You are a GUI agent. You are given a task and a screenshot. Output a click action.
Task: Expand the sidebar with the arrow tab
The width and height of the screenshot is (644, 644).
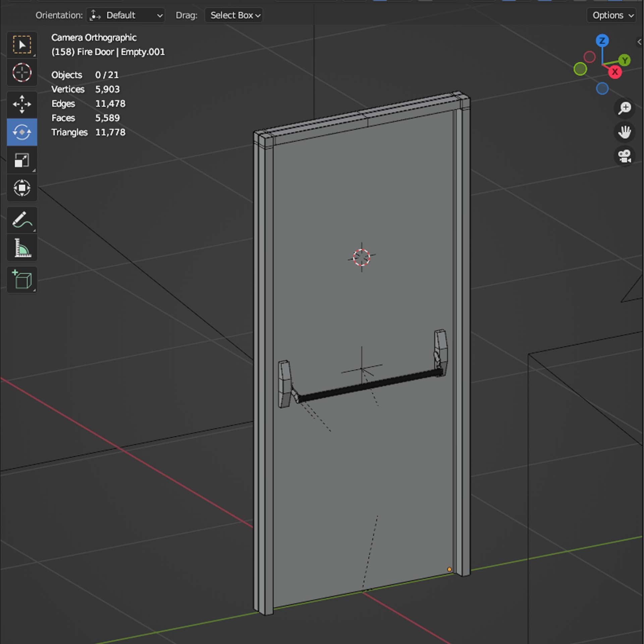point(639,42)
